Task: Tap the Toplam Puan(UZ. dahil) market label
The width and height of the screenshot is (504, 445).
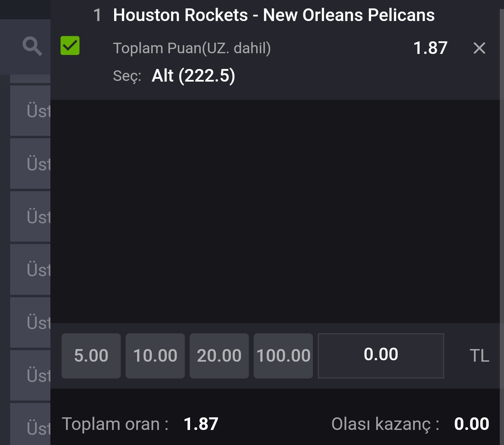Action: (x=192, y=48)
